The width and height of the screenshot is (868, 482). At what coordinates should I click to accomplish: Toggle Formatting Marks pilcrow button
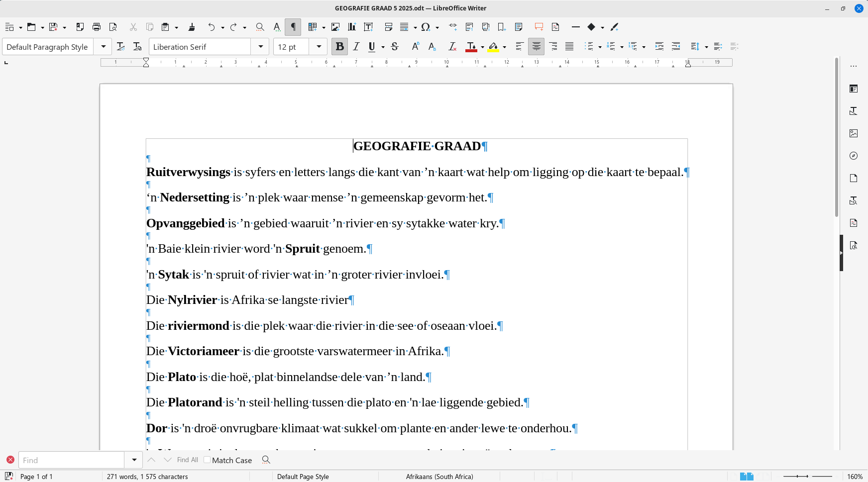pyautogui.click(x=293, y=27)
